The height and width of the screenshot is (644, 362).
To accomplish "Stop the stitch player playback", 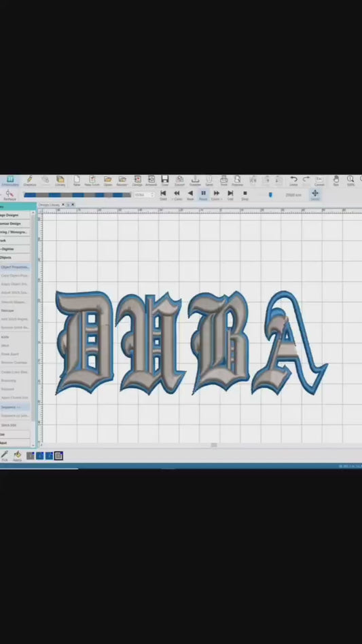I will click(x=245, y=195).
